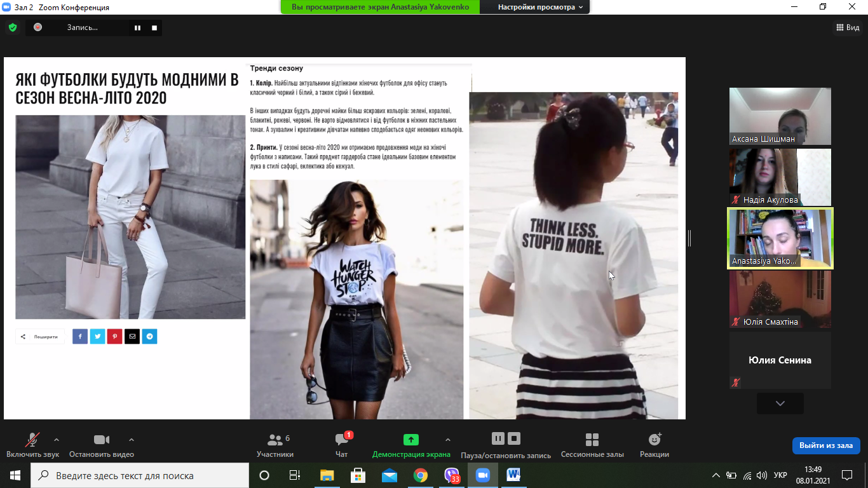Open the Breakout Rooms icon
This screenshot has width=868, height=488.
[x=592, y=440]
